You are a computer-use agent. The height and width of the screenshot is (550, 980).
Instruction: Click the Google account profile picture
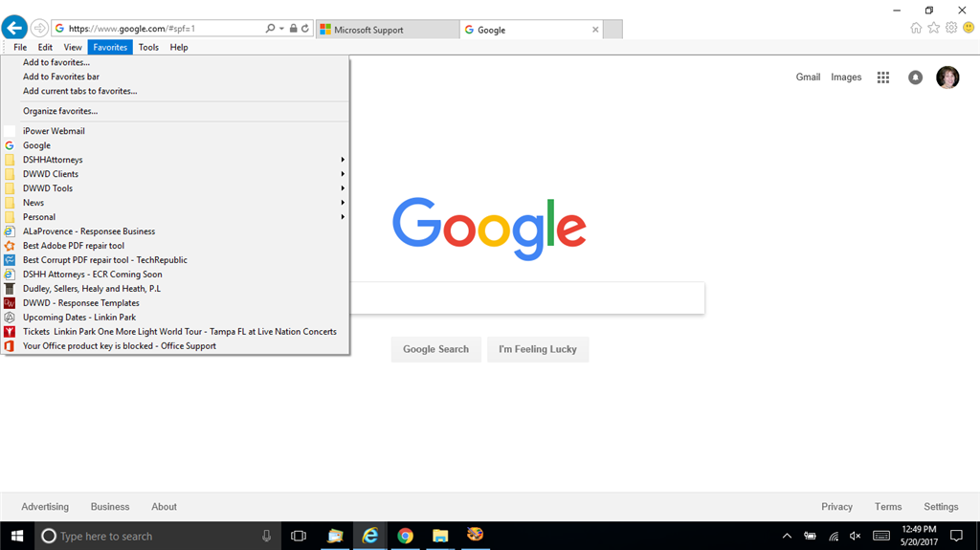tap(947, 77)
